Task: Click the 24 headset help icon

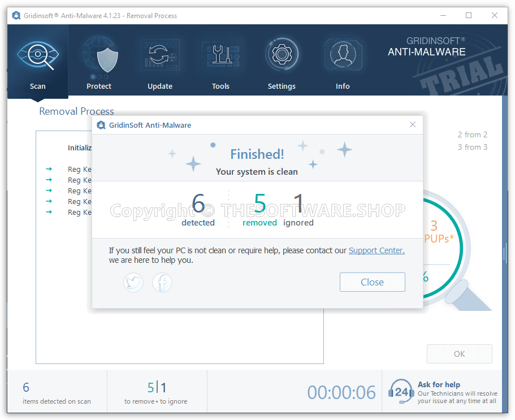Action: [x=401, y=392]
